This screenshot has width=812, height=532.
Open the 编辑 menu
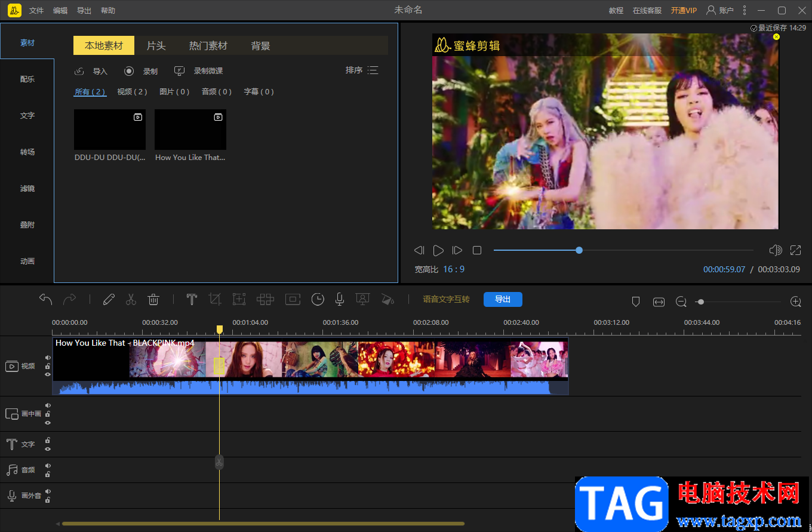point(60,11)
